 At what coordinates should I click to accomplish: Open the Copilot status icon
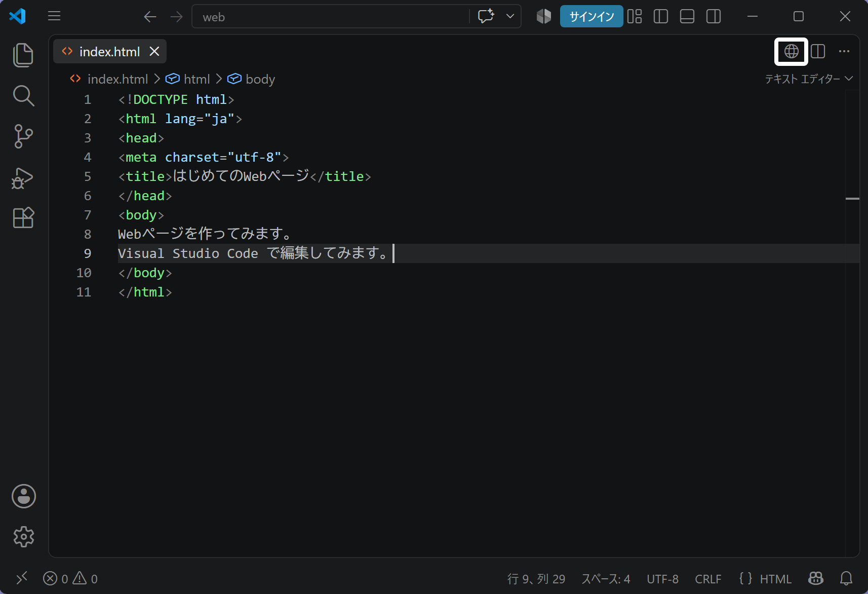816,578
